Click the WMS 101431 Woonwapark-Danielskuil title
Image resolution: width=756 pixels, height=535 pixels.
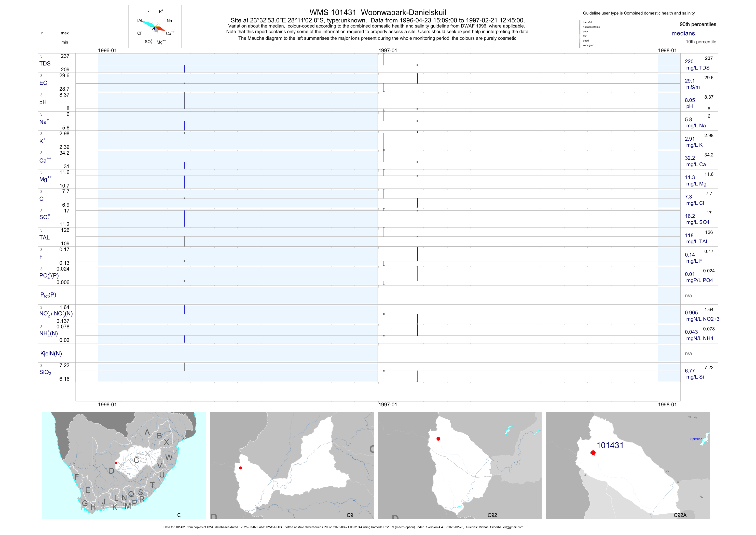pos(378,12)
